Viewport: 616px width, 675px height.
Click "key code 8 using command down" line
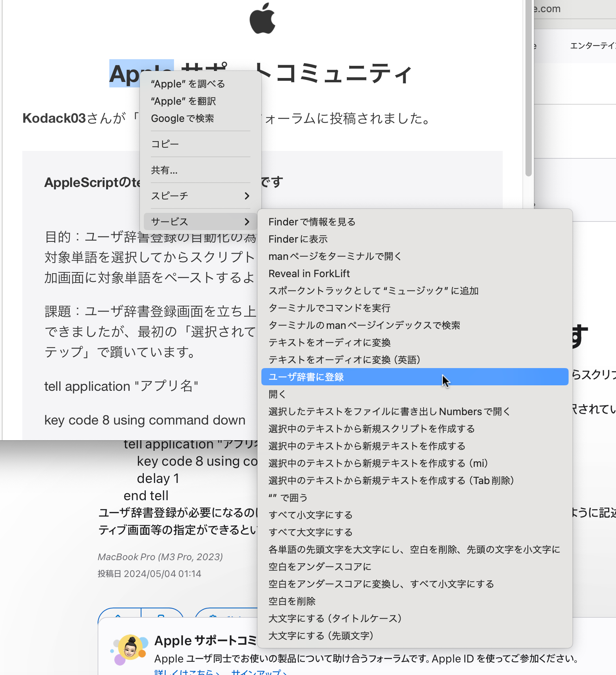[x=145, y=420]
